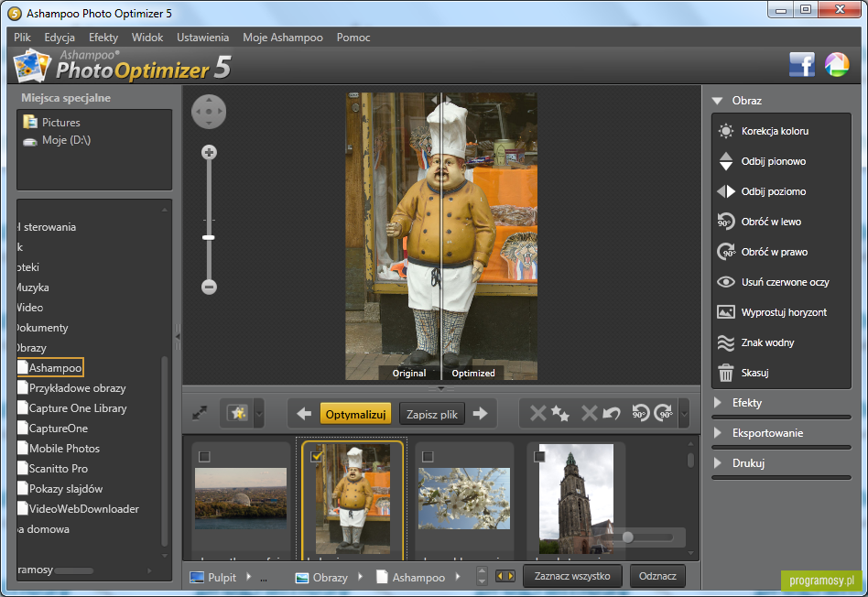Image resolution: width=868 pixels, height=597 pixels.
Task: Click the Odznacz button
Action: point(657,576)
